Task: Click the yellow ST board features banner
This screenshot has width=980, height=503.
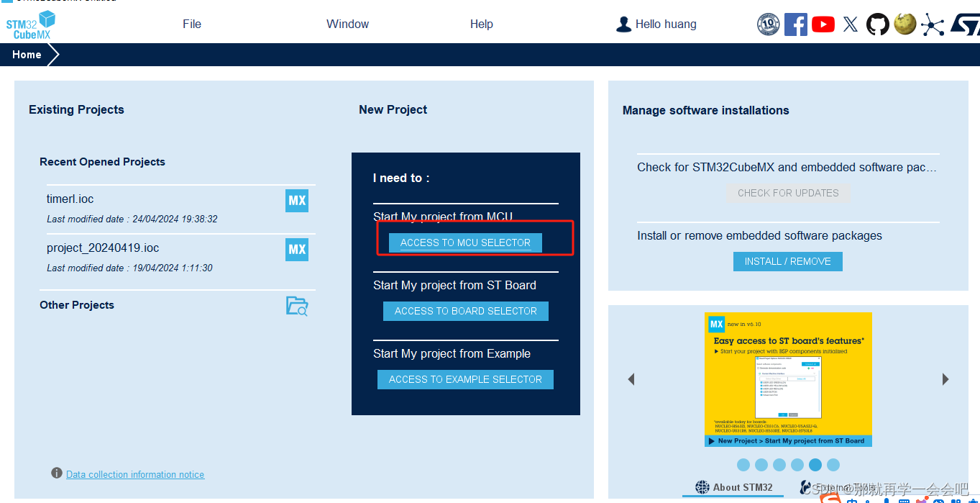Action: point(788,379)
